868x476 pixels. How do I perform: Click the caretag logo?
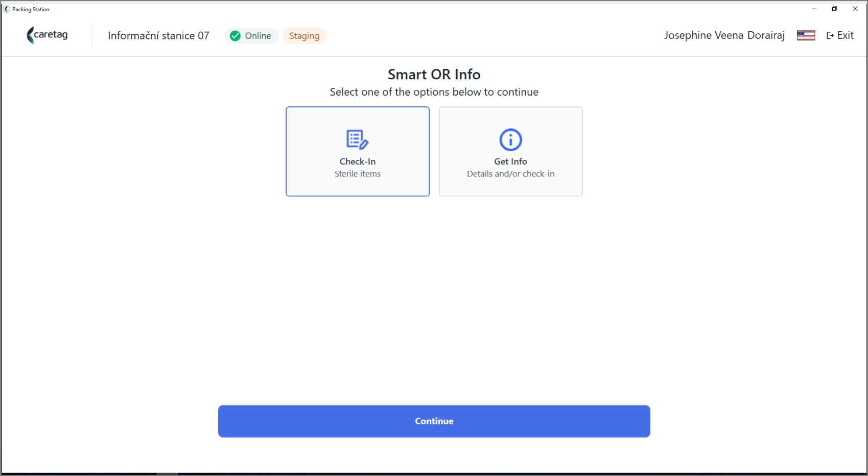tap(47, 35)
